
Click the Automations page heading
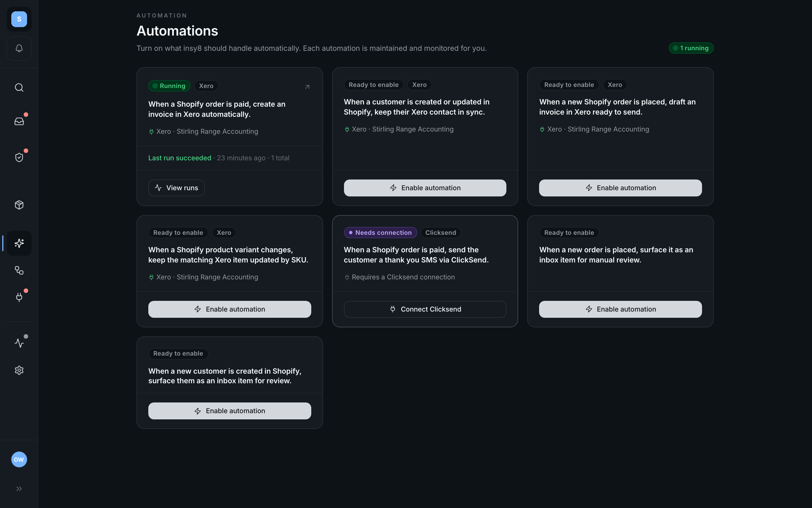coord(177,31)
